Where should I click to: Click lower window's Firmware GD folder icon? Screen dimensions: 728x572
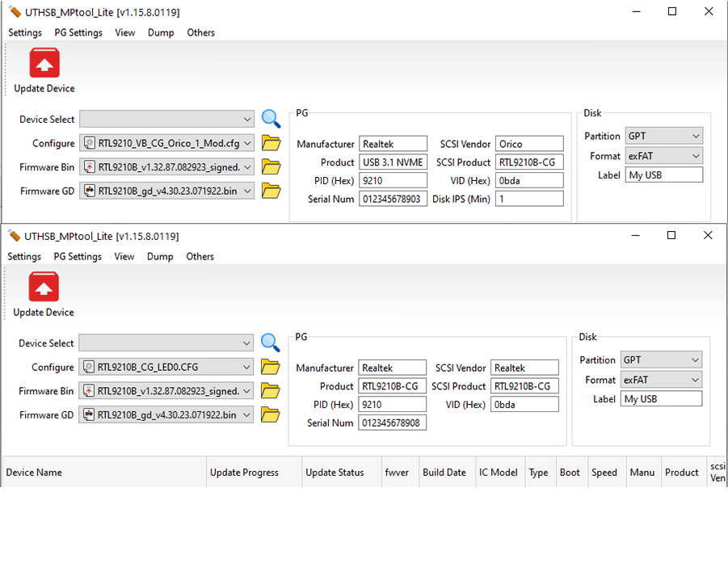pyautogui.click(x=270, y=415)
